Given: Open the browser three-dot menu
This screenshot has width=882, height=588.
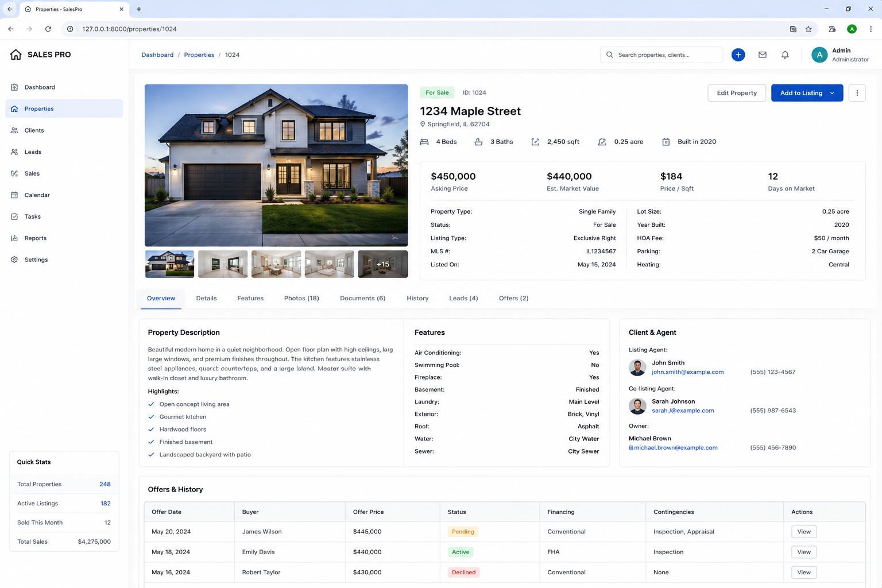Looking at the screenshot, I should (871, 29).
